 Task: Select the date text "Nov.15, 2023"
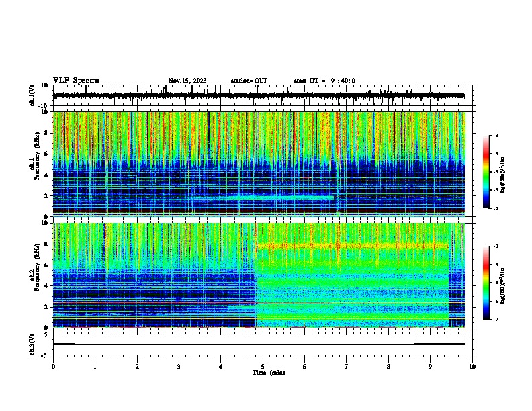coord(187,81)
